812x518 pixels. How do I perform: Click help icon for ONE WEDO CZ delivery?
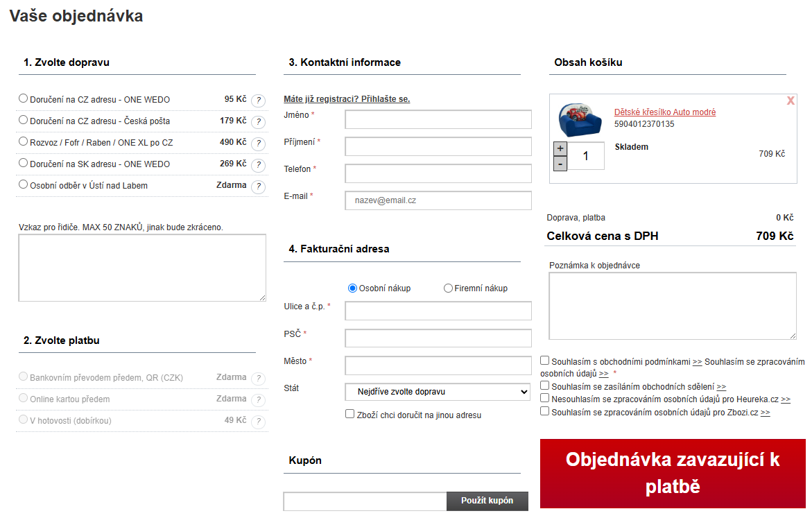(x=258, y=101)
